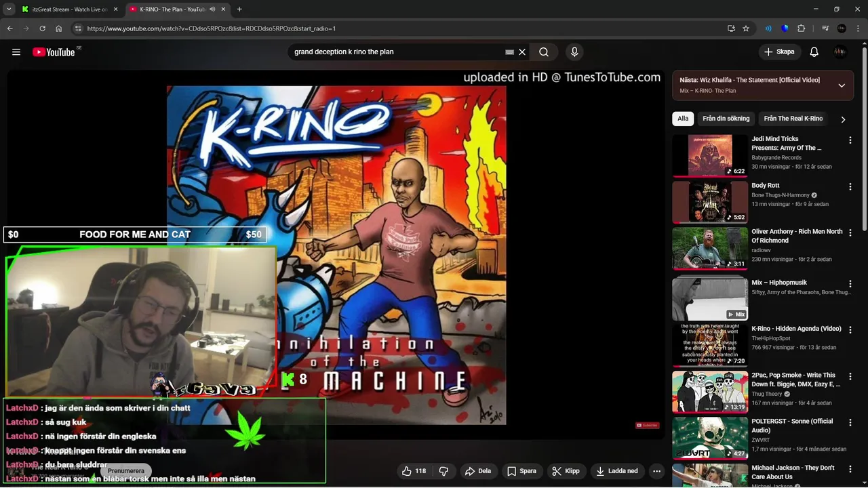
Task: Open options for K-Rino Hidden Agenda
Action: 850,329
